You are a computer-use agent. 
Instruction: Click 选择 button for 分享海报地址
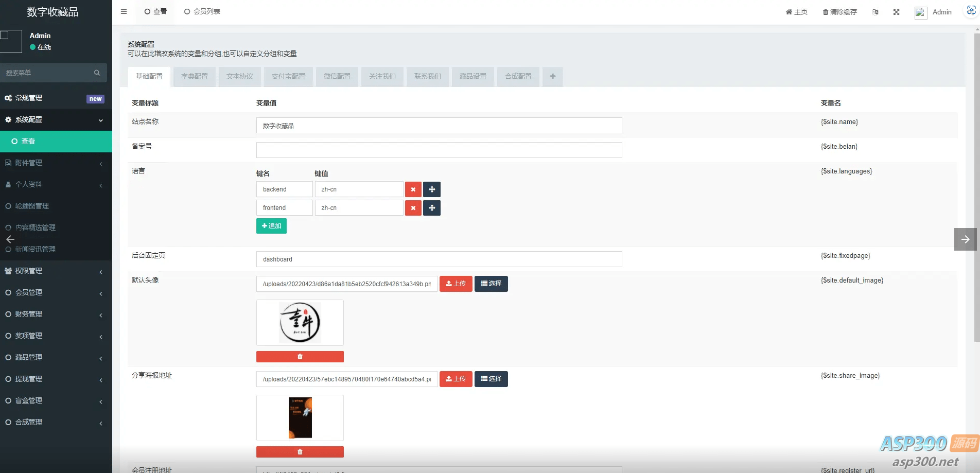pos(491,379)
